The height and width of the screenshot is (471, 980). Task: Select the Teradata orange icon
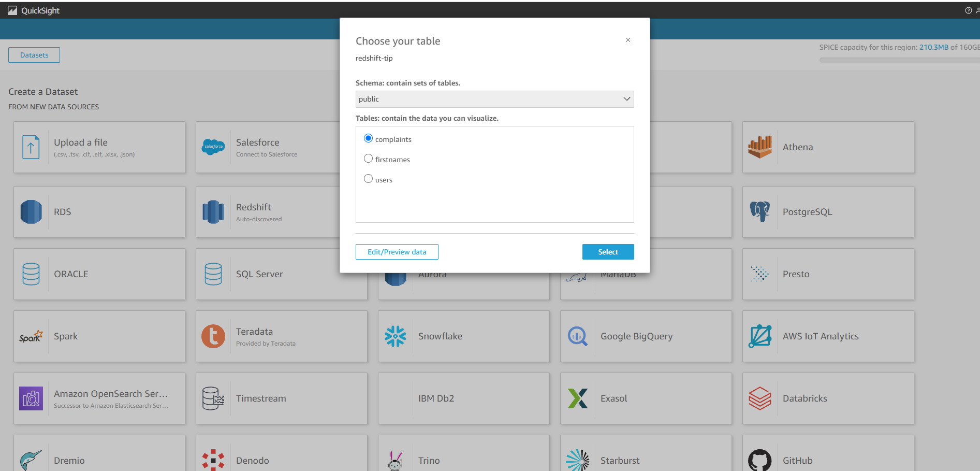tap(213, 336)
